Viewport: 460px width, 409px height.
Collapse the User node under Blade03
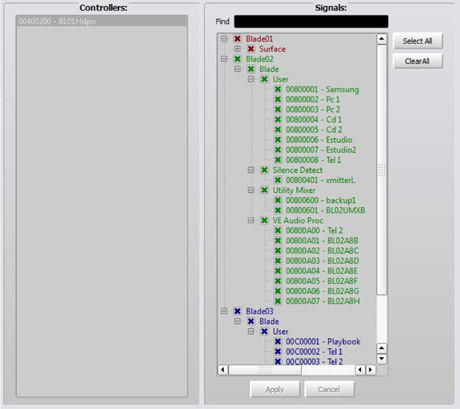click(x=251, y=331)
